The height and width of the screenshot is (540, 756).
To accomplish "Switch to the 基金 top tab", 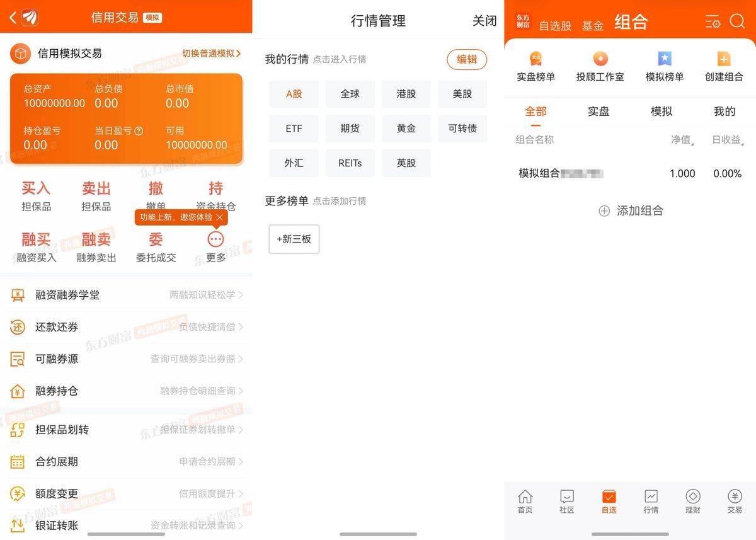I will pos(592,26).
